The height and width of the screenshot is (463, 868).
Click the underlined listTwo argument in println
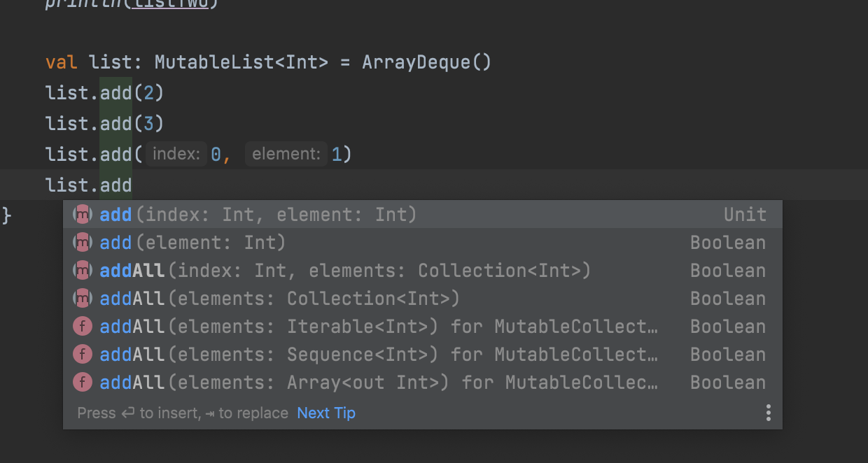(x=176, y=3)
